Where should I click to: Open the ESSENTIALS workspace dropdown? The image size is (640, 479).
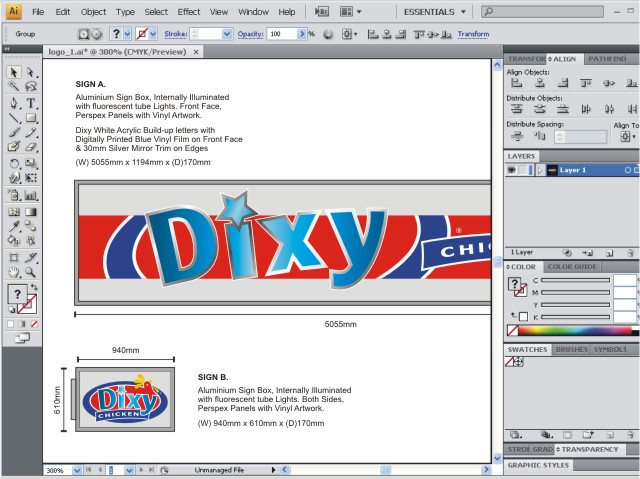[x=435, y=12]
